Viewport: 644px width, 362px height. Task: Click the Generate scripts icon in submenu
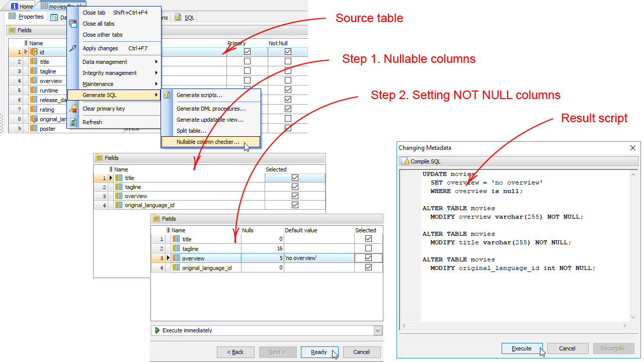click(x=167, y=95)
